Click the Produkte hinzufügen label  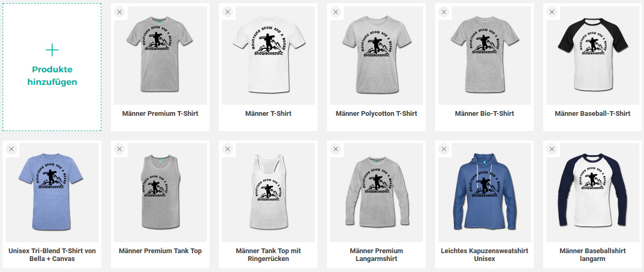pos(52,75)
